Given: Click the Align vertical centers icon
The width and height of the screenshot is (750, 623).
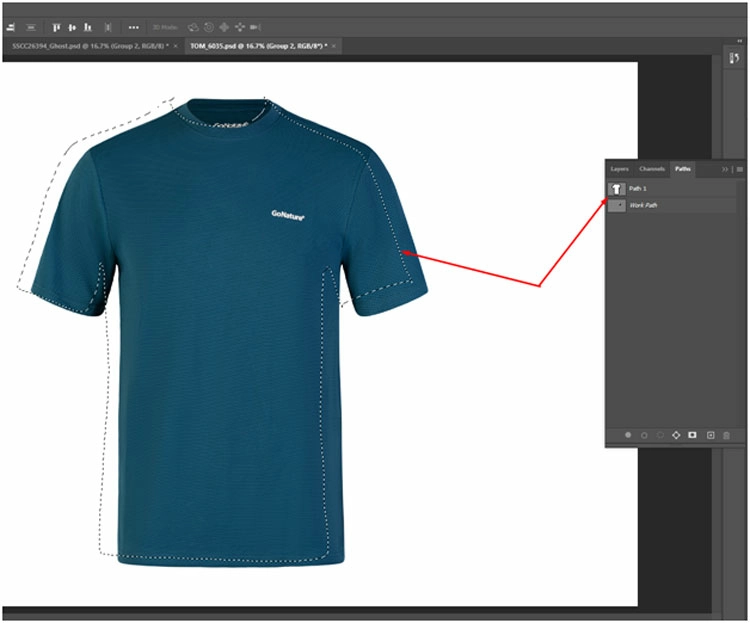Looking at the screenshot, I should [x=72, y=28].
